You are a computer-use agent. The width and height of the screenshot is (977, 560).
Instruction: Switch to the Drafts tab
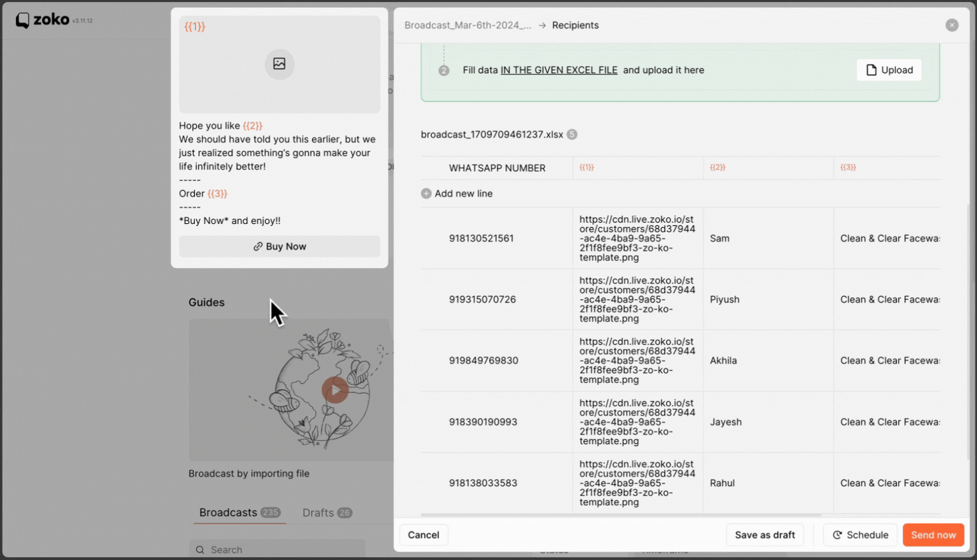click(x=327, y=513)
